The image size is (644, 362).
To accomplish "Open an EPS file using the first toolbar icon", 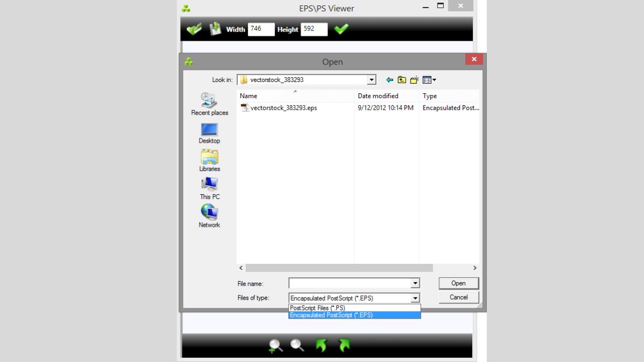I will 194,28.
